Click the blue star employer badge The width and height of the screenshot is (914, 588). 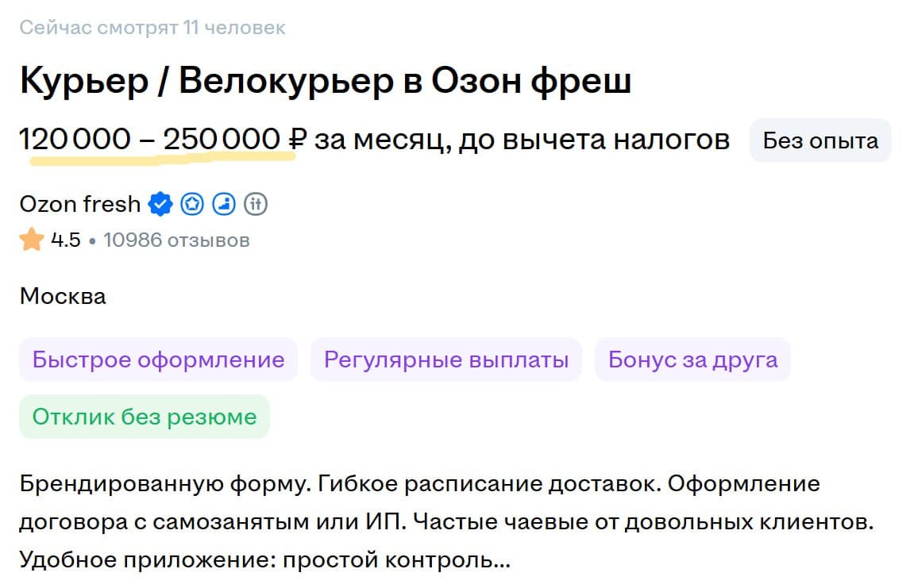point(192,205)
